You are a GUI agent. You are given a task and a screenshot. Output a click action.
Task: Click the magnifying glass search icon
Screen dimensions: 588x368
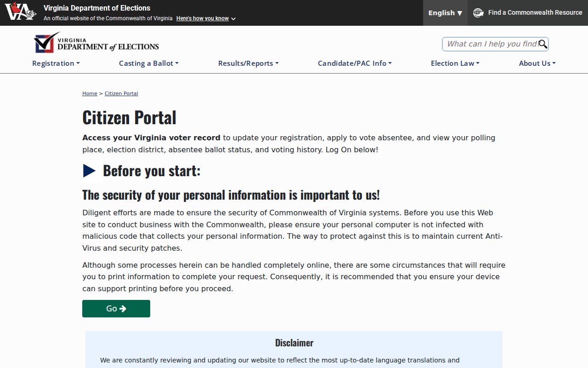pyautogui.click(x=543, y=44)
